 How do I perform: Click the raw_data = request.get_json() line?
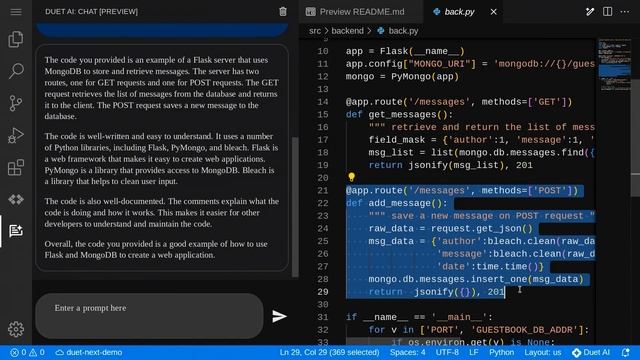(x=451, y=229)
